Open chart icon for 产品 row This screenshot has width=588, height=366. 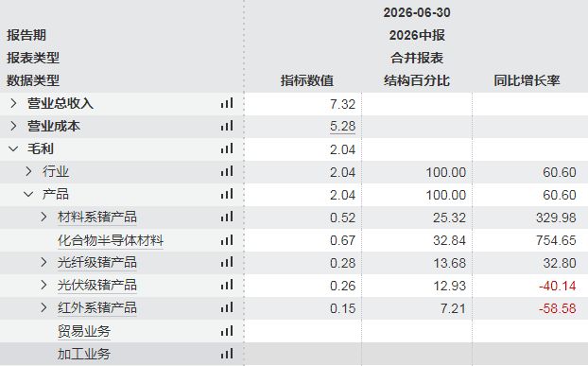pyautogui.click(x=227, y=194)
